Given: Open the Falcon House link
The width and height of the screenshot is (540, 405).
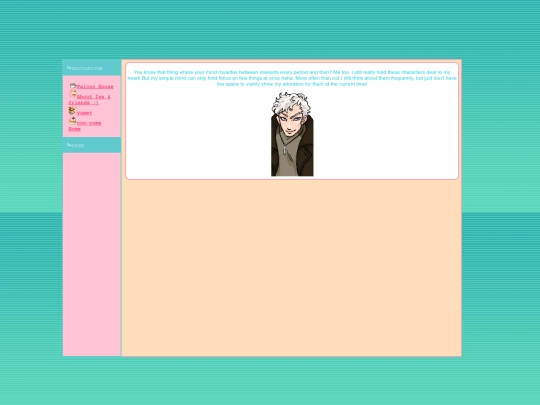Looking at the screenshot, I should (x=95, y=87).
